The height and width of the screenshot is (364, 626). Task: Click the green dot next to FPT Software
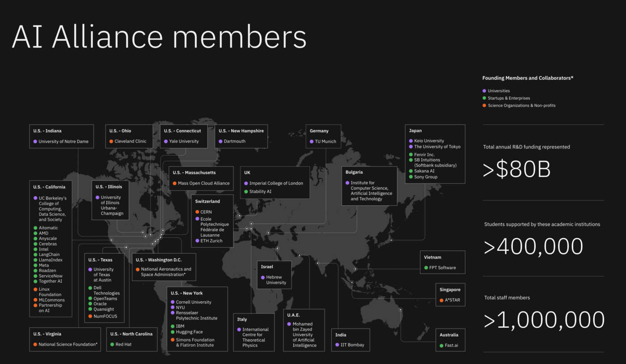coord(426,268)
